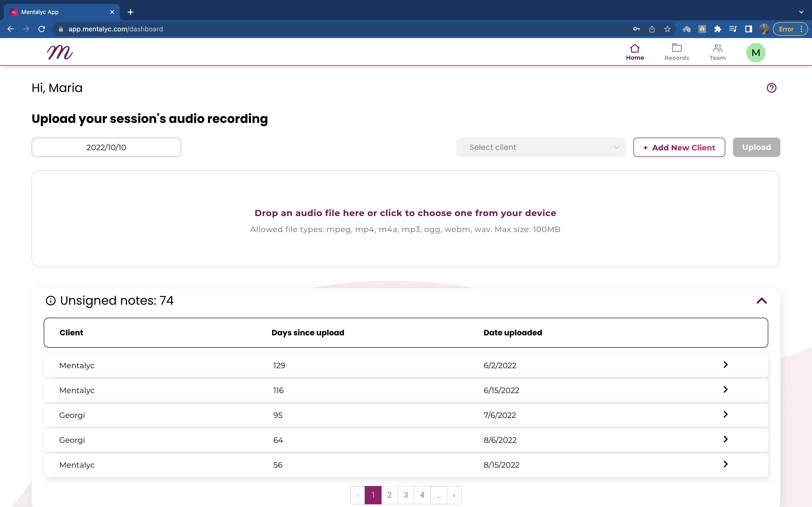812x507 pixels.
Task: Open the Select client dropdown
Action: tap(540, 147)
